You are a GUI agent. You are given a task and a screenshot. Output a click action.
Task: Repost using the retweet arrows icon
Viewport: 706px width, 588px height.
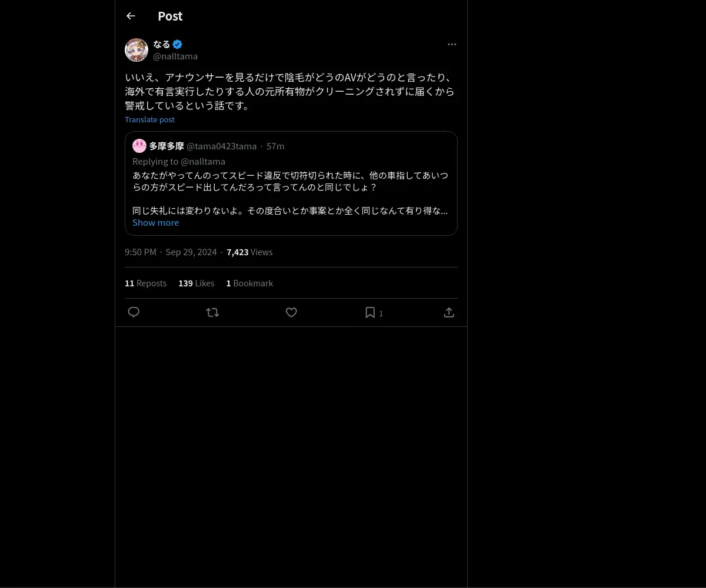point(212,312)
